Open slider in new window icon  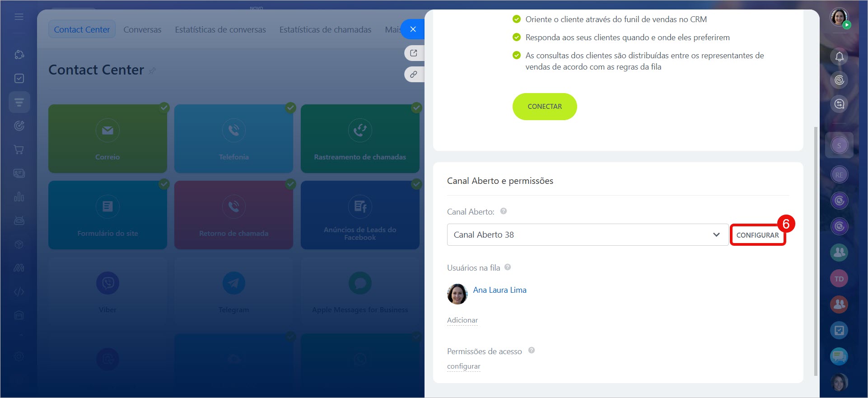pyautogui.click(x=413, y=53)
